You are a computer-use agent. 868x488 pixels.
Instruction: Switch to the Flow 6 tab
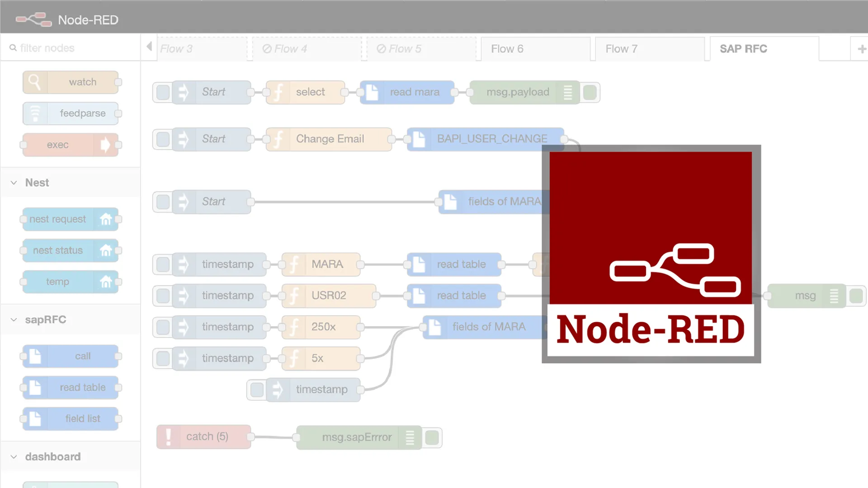tap(536, 49)
